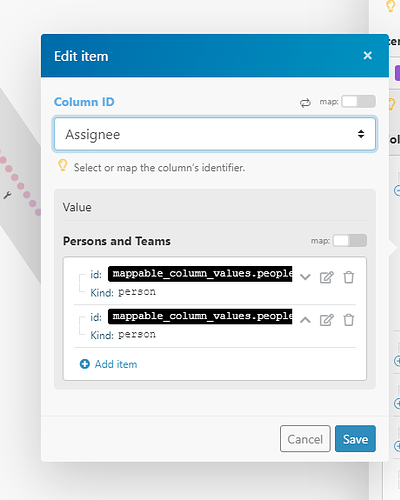Delete the second person item

(x=349, y=320)
